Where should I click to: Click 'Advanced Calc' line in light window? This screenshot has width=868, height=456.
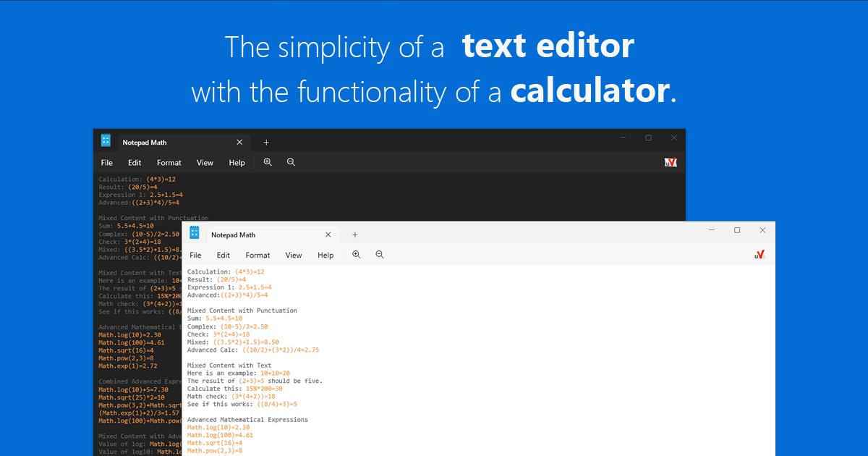[x=253, y=350]
